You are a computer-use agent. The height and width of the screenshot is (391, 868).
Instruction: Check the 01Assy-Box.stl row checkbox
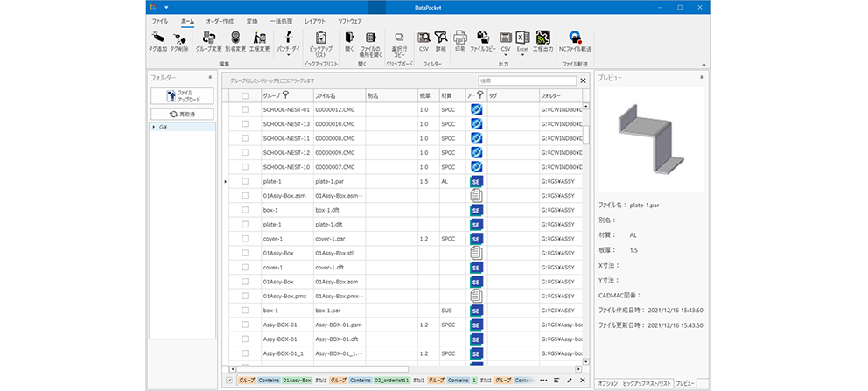click(x=245, y=254)
